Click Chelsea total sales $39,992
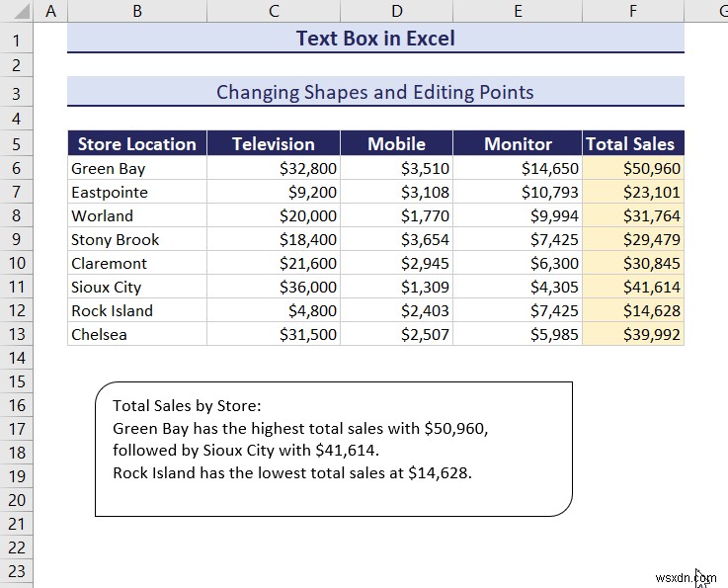 [x=633, y=334]
